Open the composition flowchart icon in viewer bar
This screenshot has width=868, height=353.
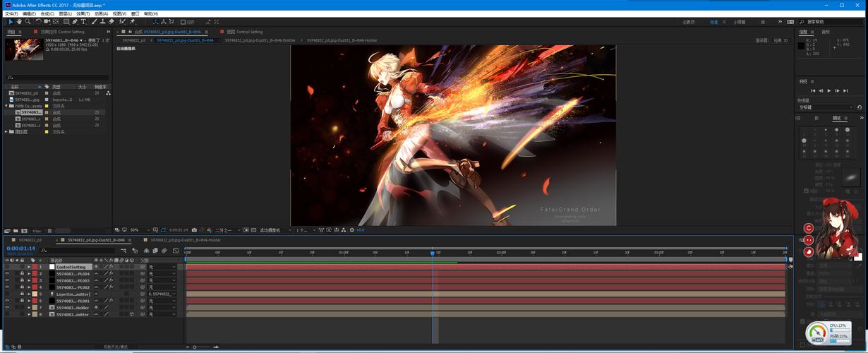point(344,230)
